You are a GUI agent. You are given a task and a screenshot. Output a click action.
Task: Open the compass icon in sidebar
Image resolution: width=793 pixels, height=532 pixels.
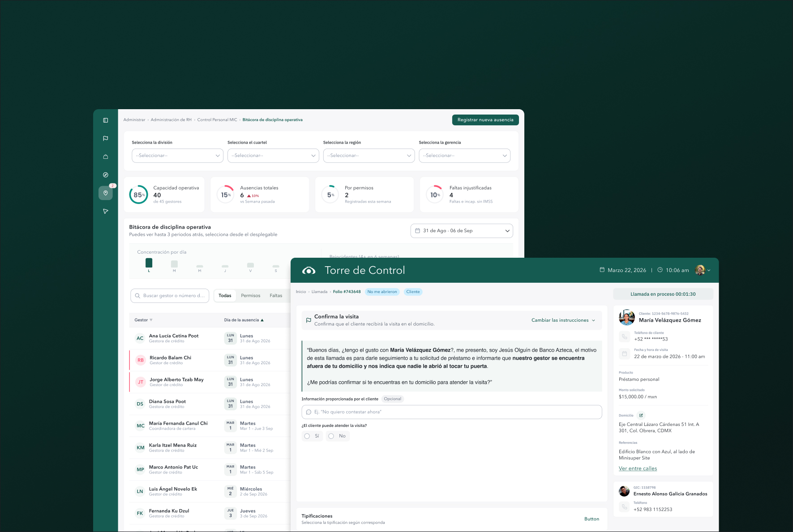106,175
